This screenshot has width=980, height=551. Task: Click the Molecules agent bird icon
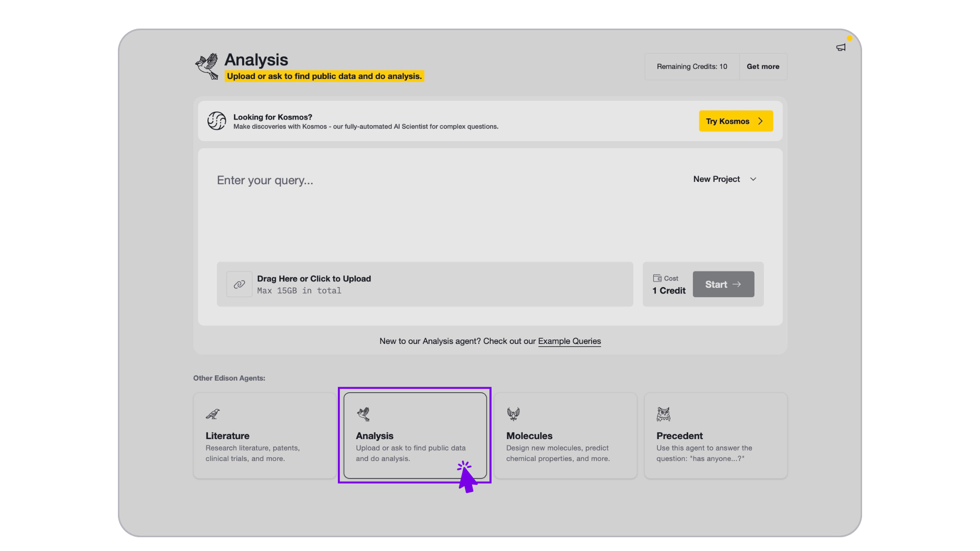(x=513, y=414)
